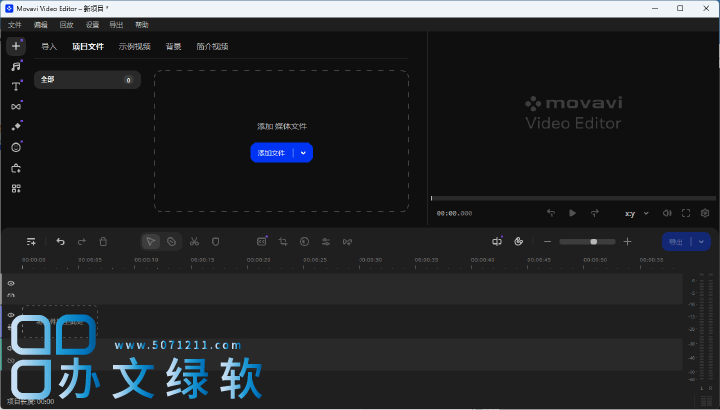This screenshot has height=410, width=720.
Task: Click the hand gesture icon beside zoom minus
Action: [518, 242]
